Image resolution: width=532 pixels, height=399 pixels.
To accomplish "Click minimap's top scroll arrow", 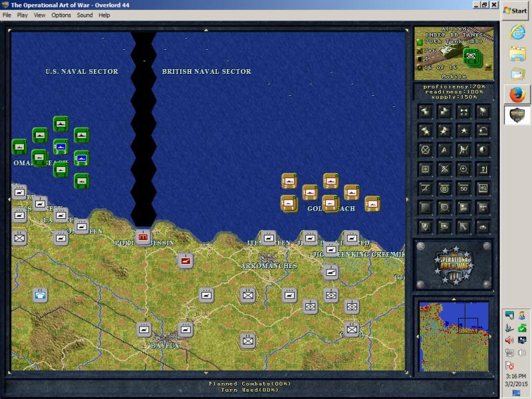I will [454, 299].
